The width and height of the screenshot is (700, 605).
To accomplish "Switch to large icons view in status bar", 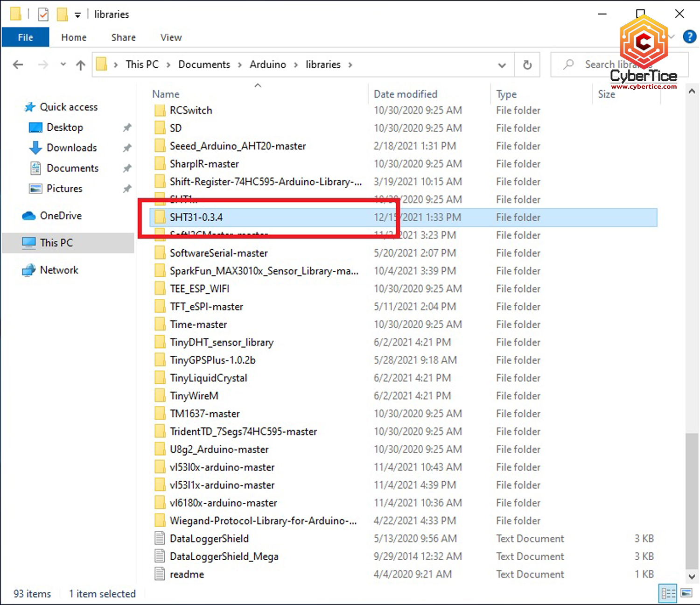I will [686, 593].
